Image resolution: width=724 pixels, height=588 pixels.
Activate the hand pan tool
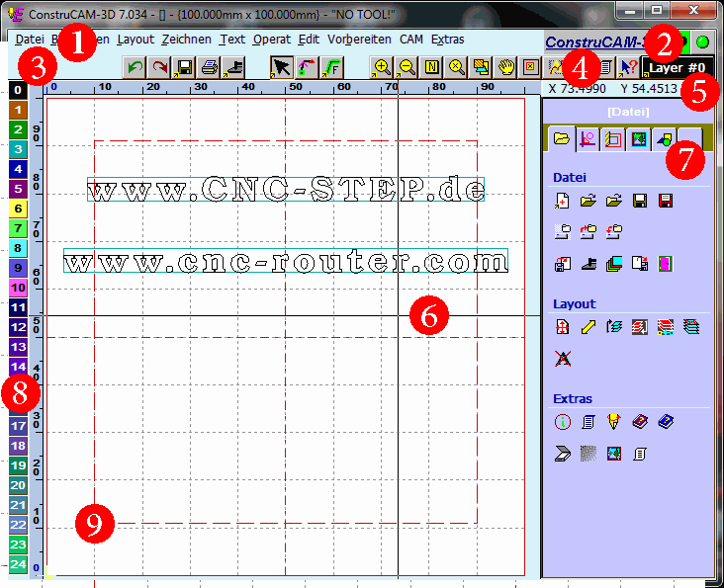pyautogui.click(x=506, y=67)
